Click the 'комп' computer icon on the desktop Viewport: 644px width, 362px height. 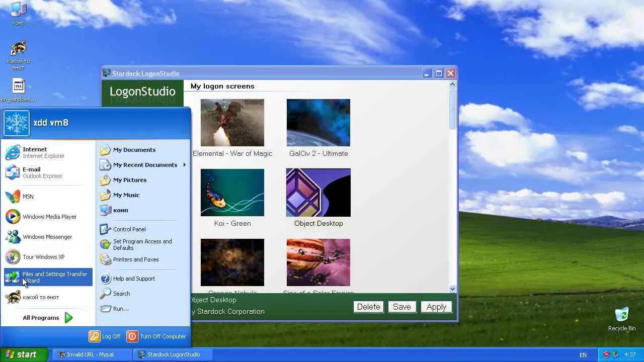pyautogui.click(x=19, y=14)
